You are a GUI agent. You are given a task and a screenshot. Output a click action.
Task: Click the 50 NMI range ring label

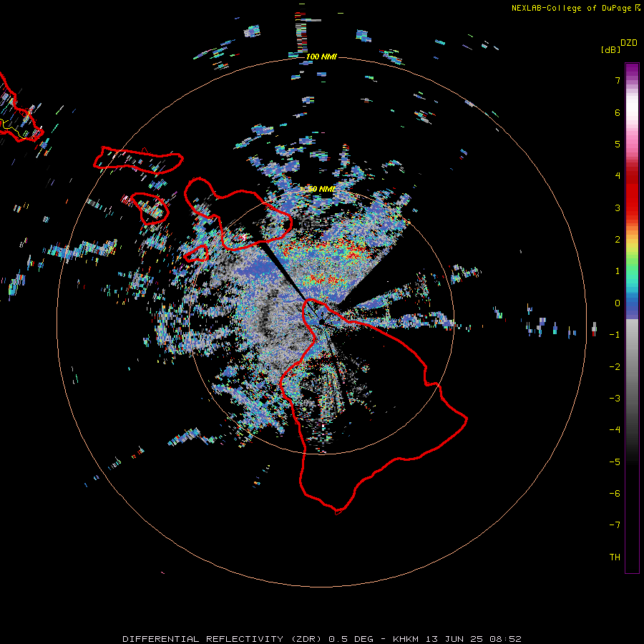[x=321, y=189]
